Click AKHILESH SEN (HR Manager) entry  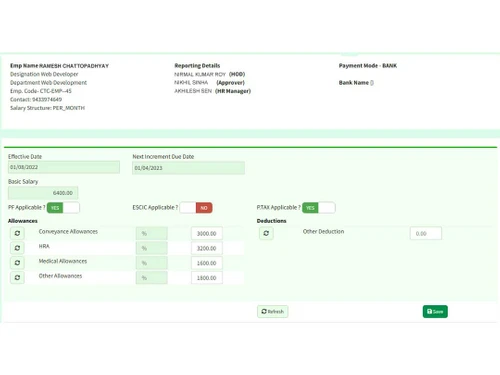click(x=212, y=91)
